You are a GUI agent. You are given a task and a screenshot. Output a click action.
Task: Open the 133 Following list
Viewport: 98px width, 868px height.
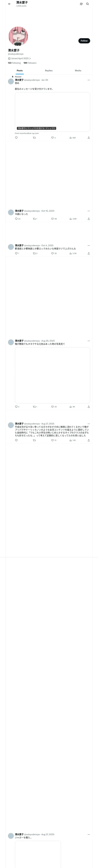14,63
